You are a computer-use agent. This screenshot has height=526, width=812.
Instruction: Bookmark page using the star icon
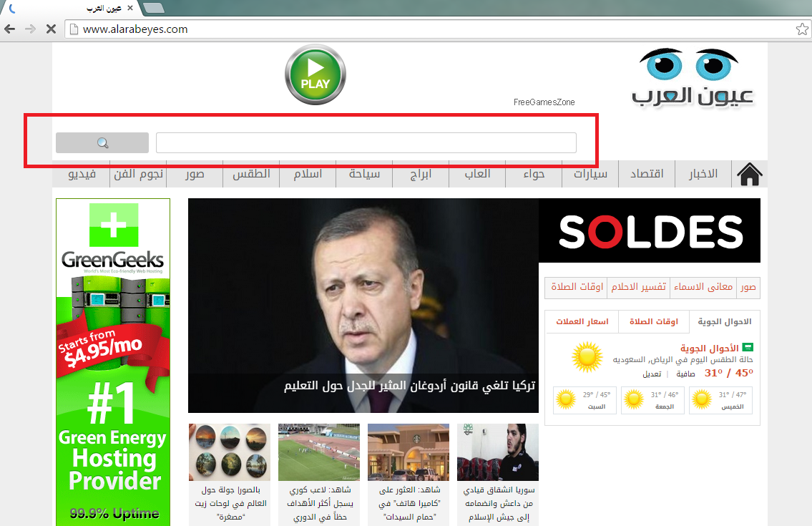pos(802,29)
